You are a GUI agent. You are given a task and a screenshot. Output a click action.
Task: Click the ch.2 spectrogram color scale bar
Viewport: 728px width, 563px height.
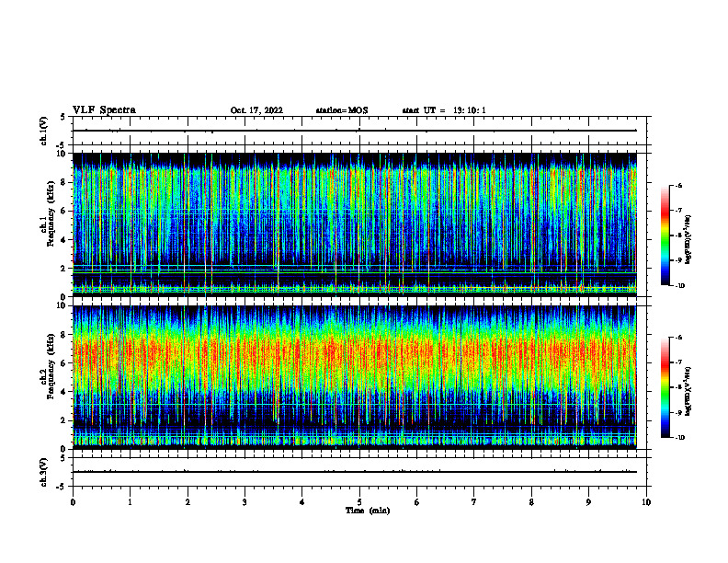[665, 387]
